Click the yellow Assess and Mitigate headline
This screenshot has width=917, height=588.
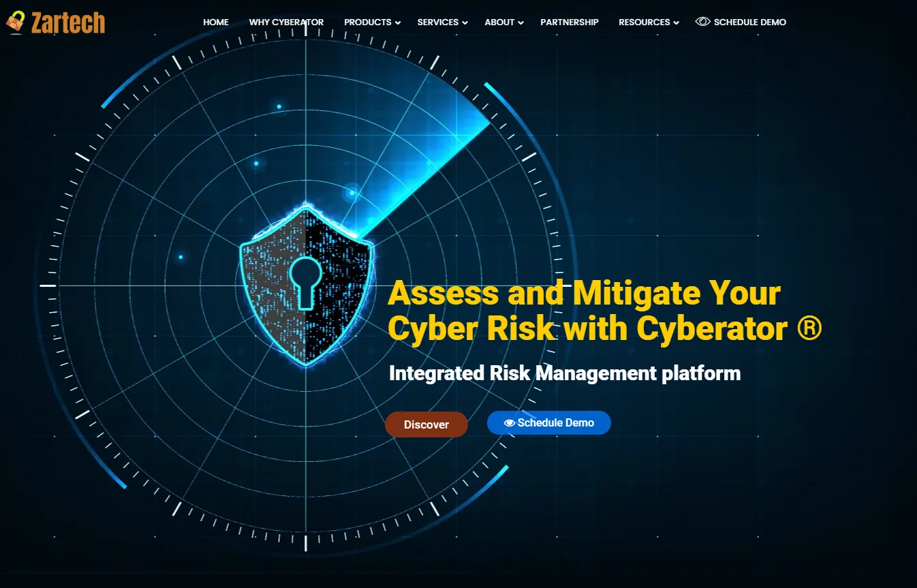[583, 310]
